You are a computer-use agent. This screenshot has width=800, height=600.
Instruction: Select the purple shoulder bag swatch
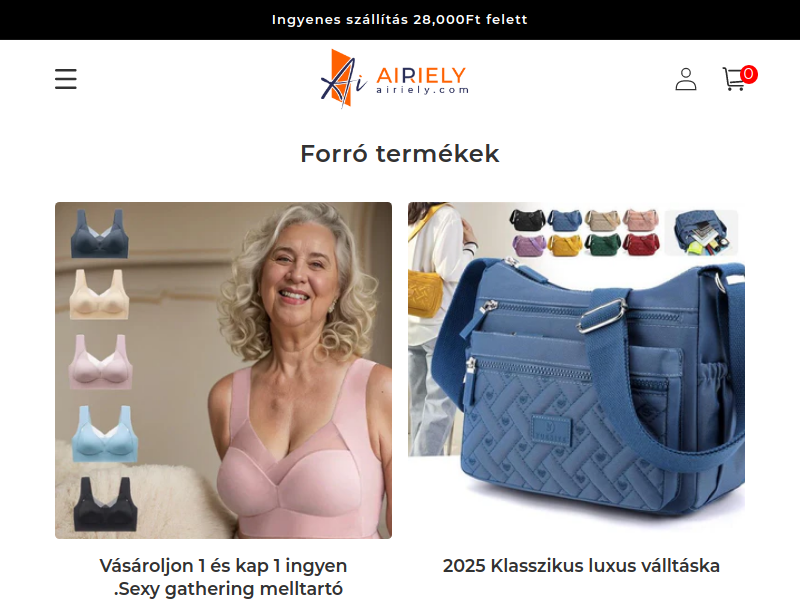pyautogui.click(x=529, y=245)
